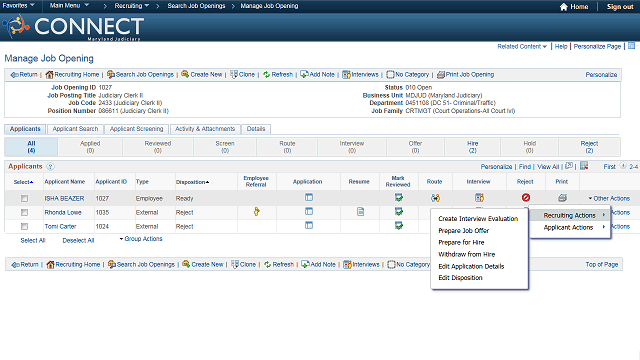This screenshot has height=360, width=640.
Task: Click Return in top toolbar
Action: (x=24, y=75)
